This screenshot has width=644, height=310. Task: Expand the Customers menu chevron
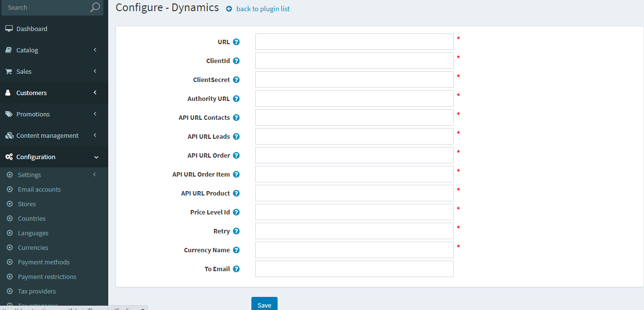coord(95,93)
